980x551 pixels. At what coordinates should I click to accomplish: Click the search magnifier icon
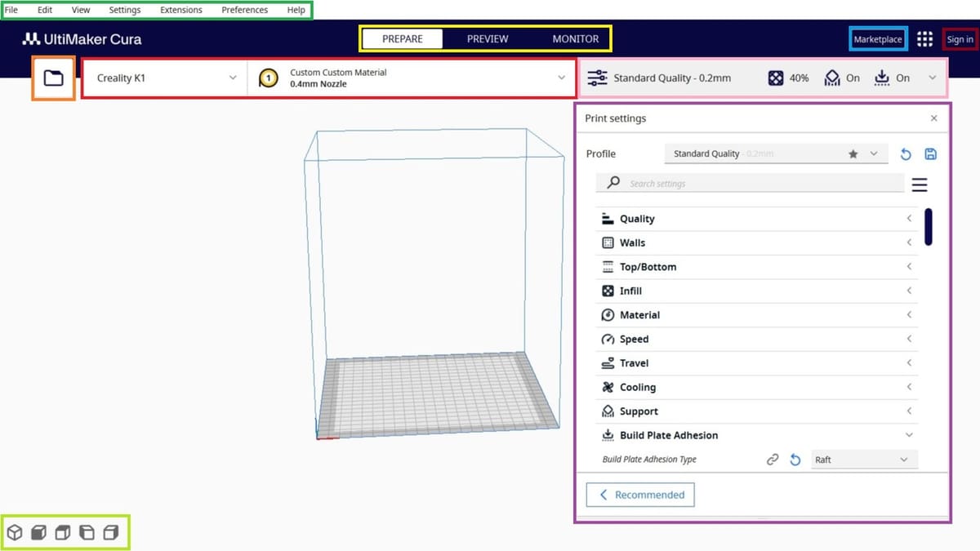[613, 183]
